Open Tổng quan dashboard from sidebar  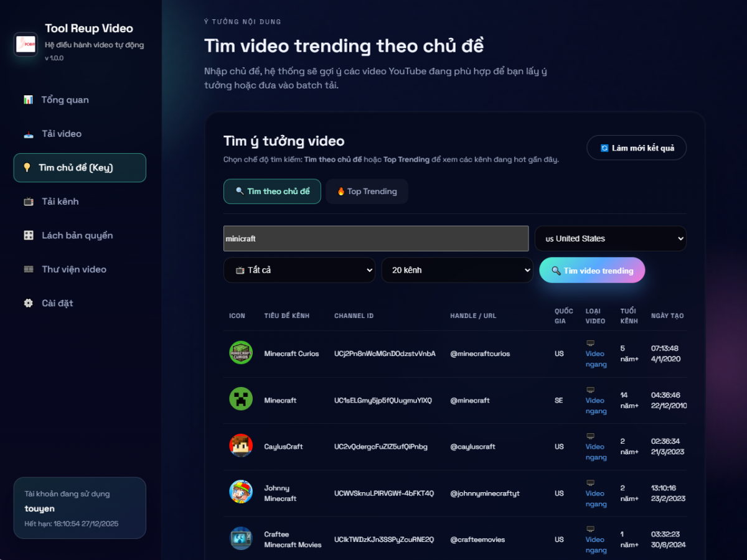point(65,100)
